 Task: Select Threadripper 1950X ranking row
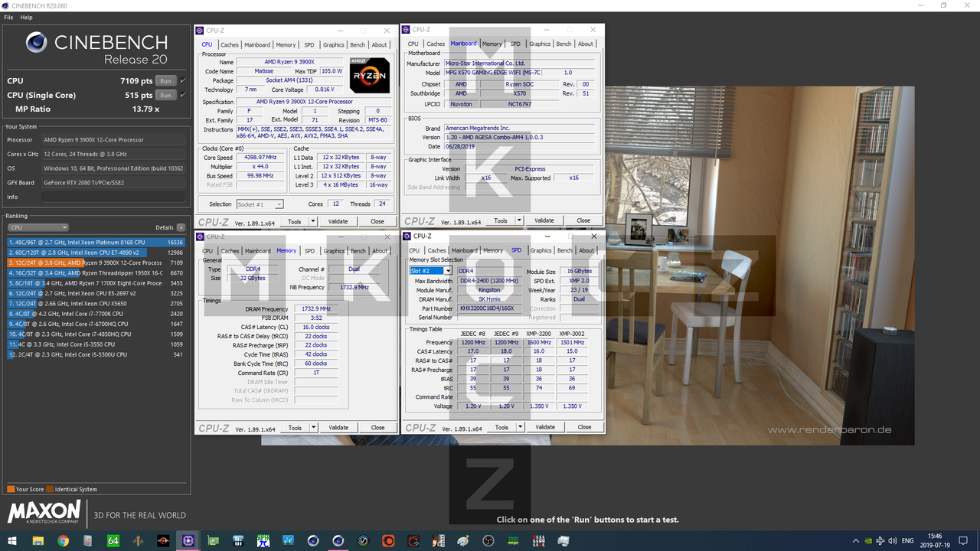[96, 272]
